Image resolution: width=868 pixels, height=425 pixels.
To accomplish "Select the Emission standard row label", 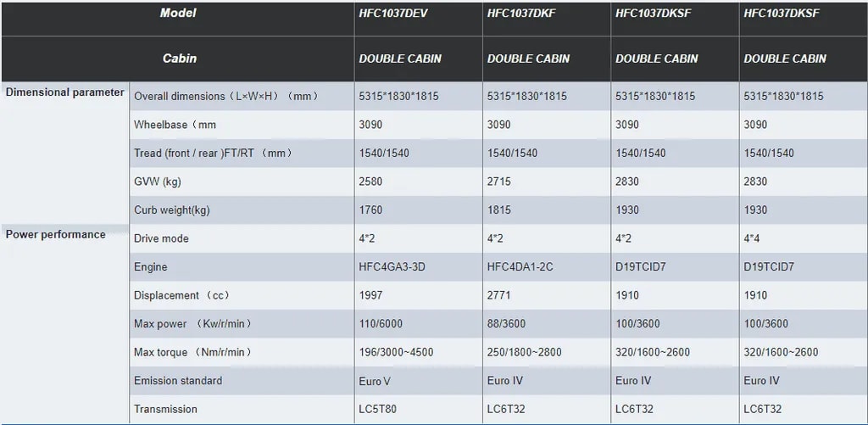I will (178, 381).
